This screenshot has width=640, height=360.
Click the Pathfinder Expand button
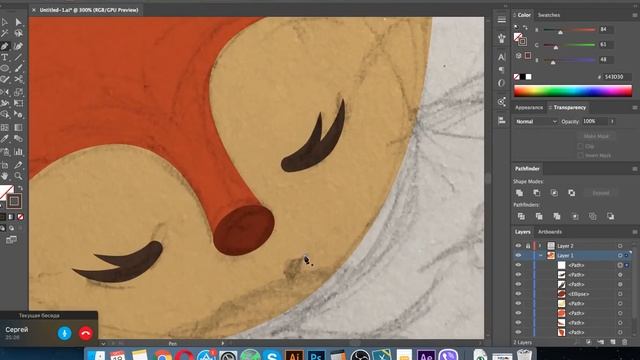point(601,193)
